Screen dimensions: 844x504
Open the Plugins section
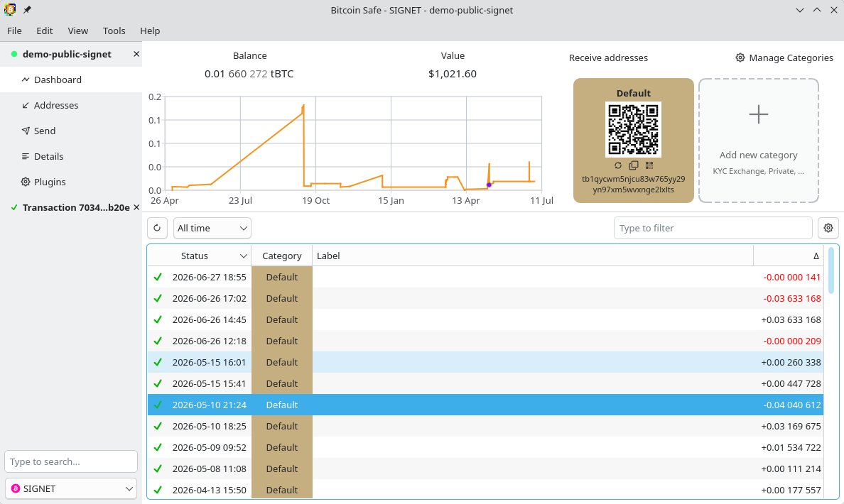point(71,182)
